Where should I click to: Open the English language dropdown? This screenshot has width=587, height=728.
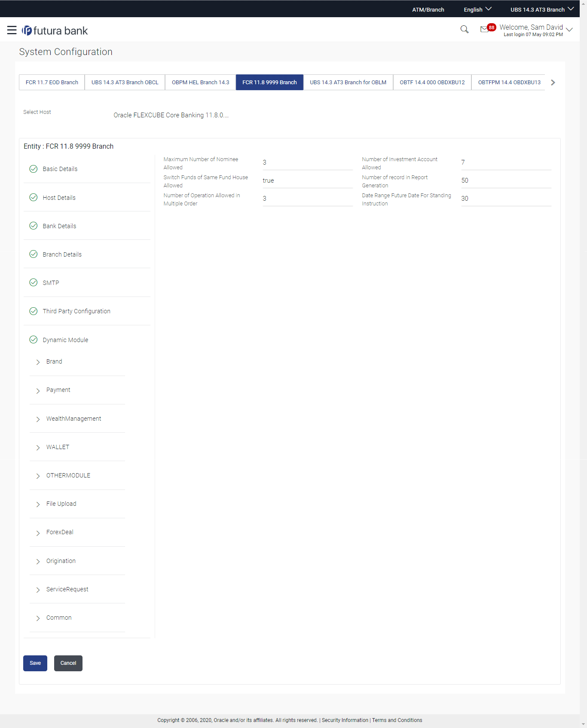[477, 9]
